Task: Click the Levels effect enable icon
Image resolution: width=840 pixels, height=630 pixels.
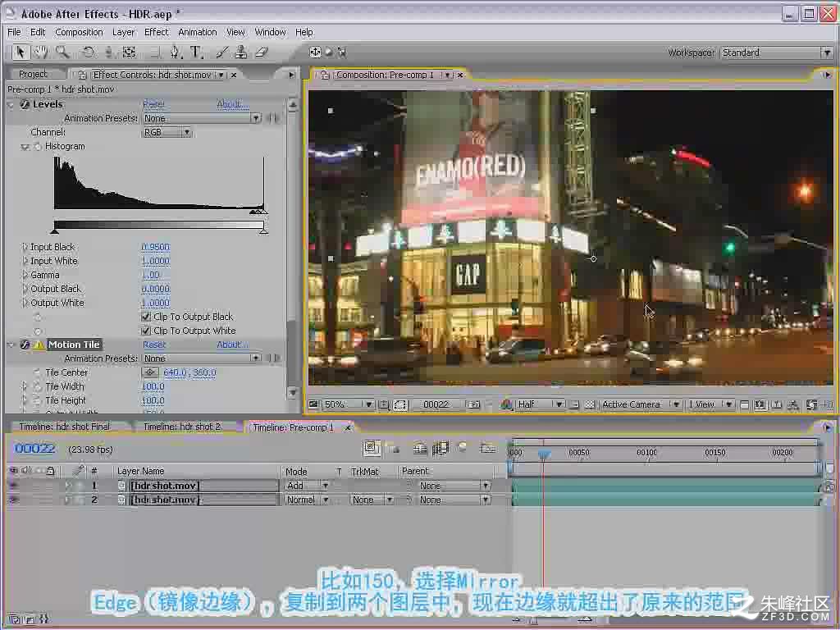Action: tap(25, 104)
